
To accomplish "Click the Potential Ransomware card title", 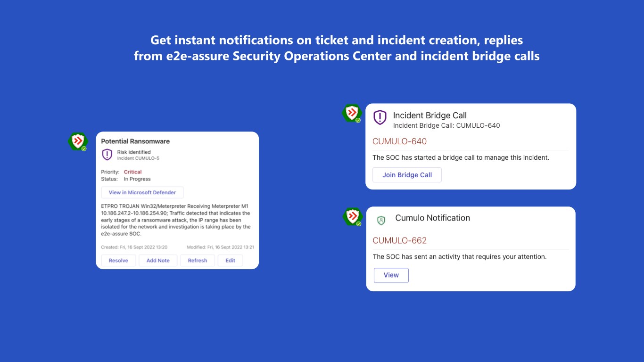I will point(135,141).
